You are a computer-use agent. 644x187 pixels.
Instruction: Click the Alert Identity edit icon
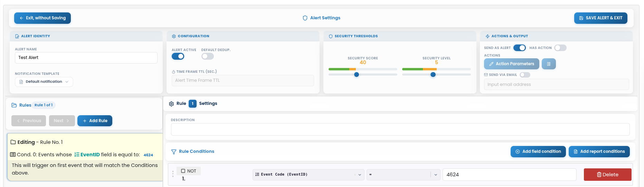tap(17, 36)
